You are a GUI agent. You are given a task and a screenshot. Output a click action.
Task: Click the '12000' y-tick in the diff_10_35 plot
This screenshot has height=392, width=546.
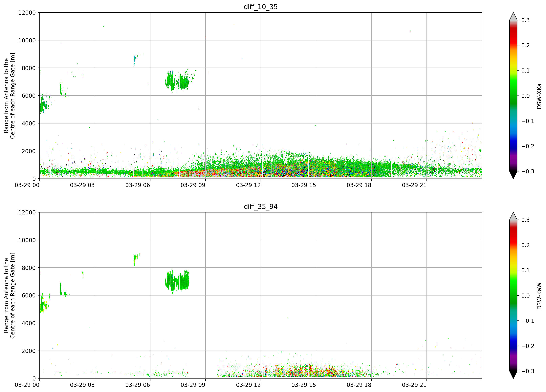[27, 13]
